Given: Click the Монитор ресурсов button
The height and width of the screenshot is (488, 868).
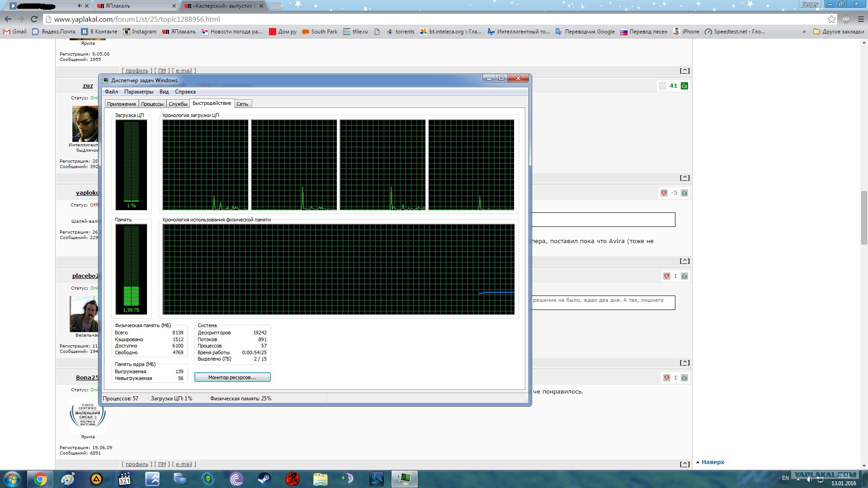Looking at the screenshot, I should 232,377.
